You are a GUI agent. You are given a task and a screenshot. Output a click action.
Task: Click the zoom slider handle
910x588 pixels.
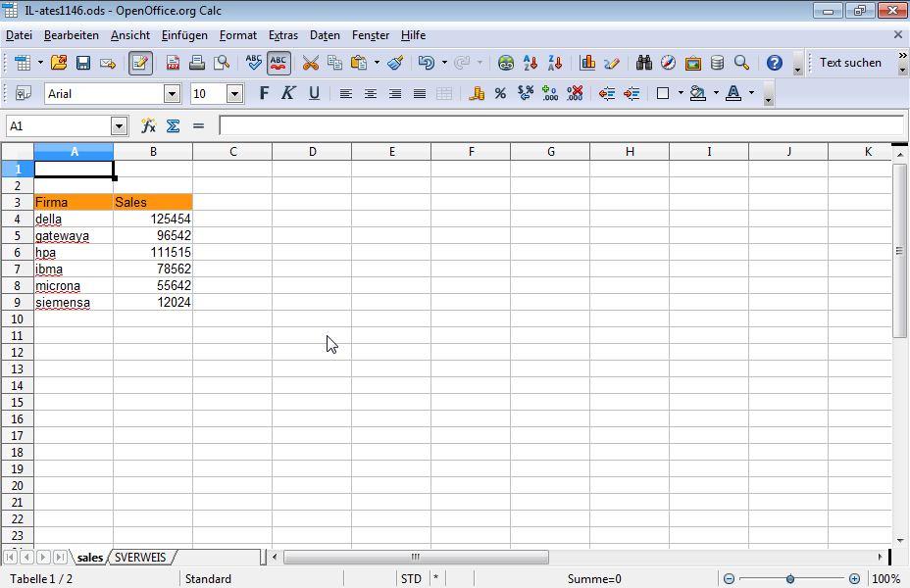pyautogui.click(x=790, y=579)
